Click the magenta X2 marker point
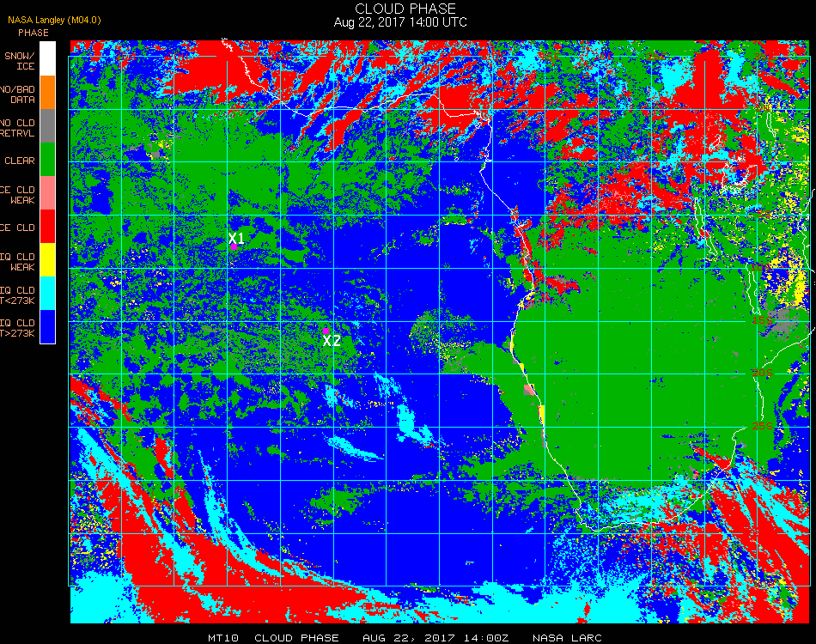 click(326, 331)
